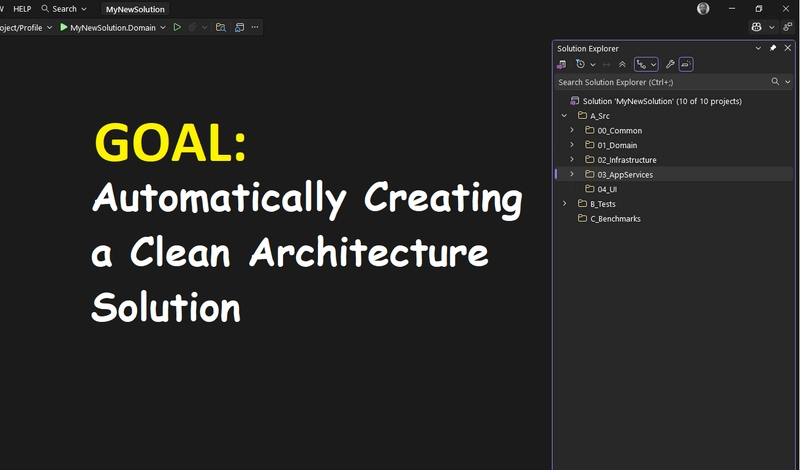Open the HELP menu
The image size is (800, 470).
pyautogui.click(x=22, y=9)
